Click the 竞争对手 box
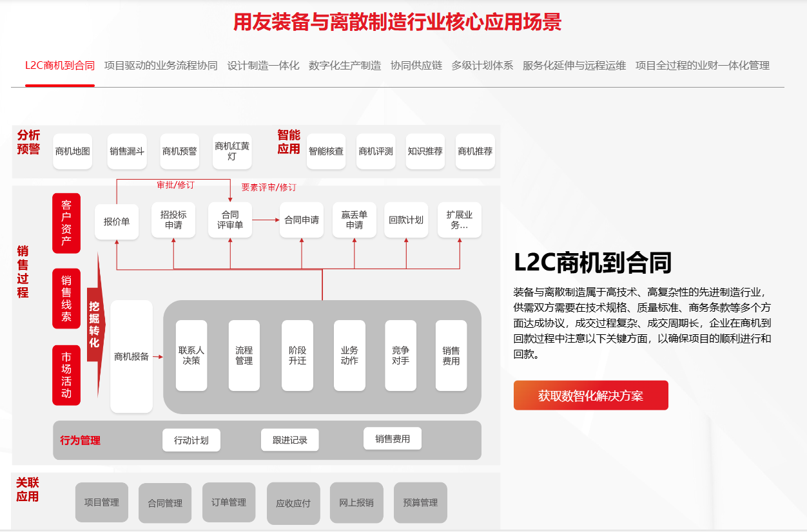This screenshot has height=532, width=807. (401, 356)
